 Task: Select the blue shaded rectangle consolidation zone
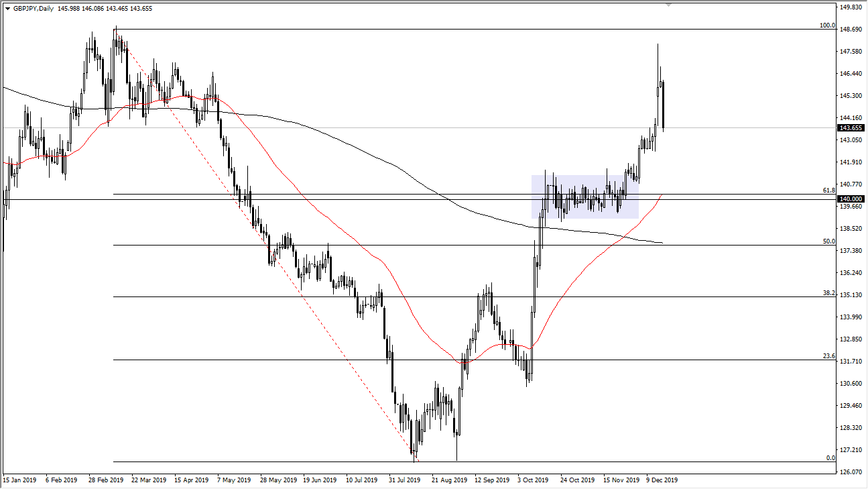point(585,196)
